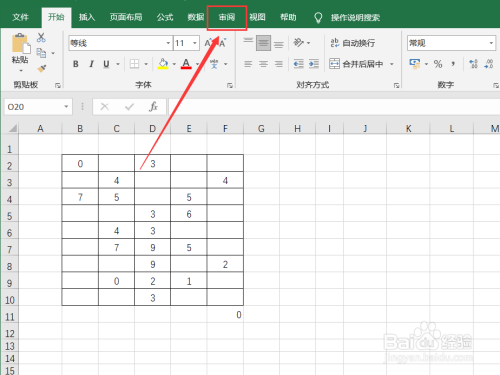Click the decrease indent icon

point(299,64)
